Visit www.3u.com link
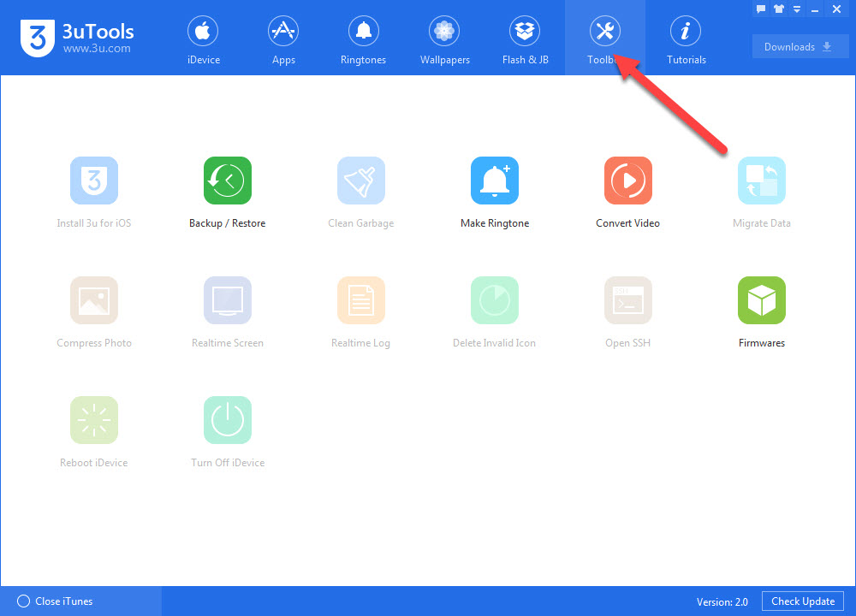The height and width of the screenshot is (616, 856). pyautogui.click(x=97, y=49)
